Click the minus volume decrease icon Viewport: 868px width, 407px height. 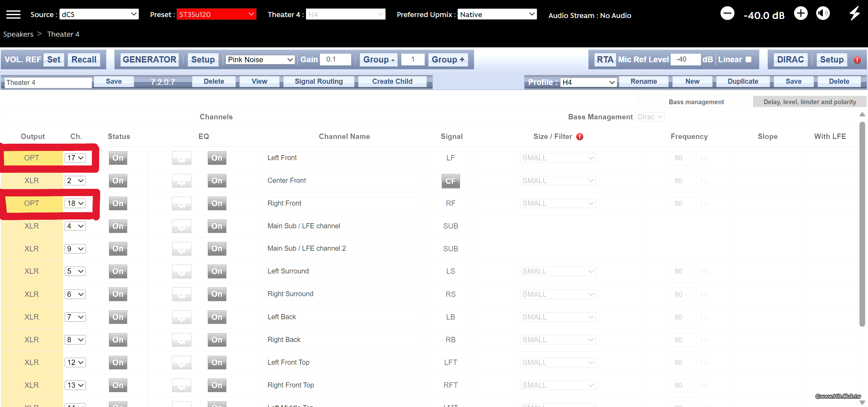(x=727, y=14)
